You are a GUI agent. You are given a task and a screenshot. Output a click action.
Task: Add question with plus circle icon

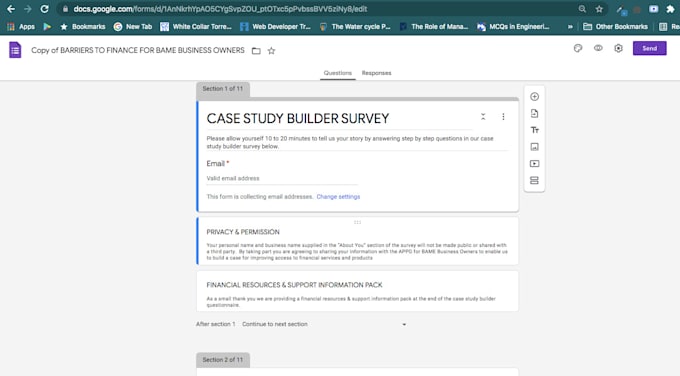tap(534, 97)
